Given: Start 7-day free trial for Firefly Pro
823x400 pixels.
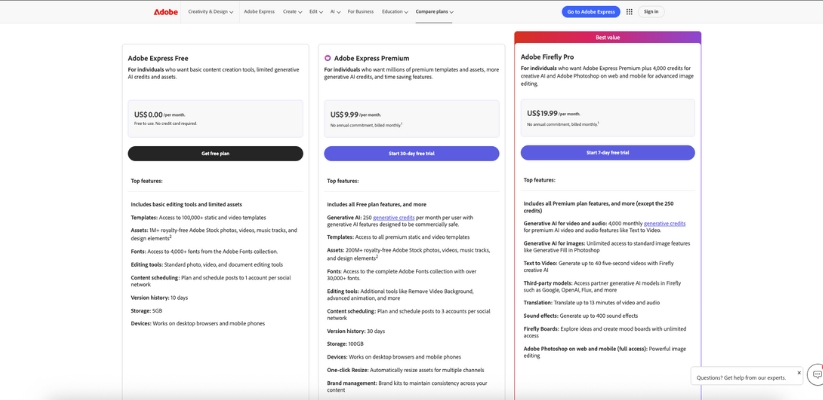Looking at the screenshot, I should (608, 153).
